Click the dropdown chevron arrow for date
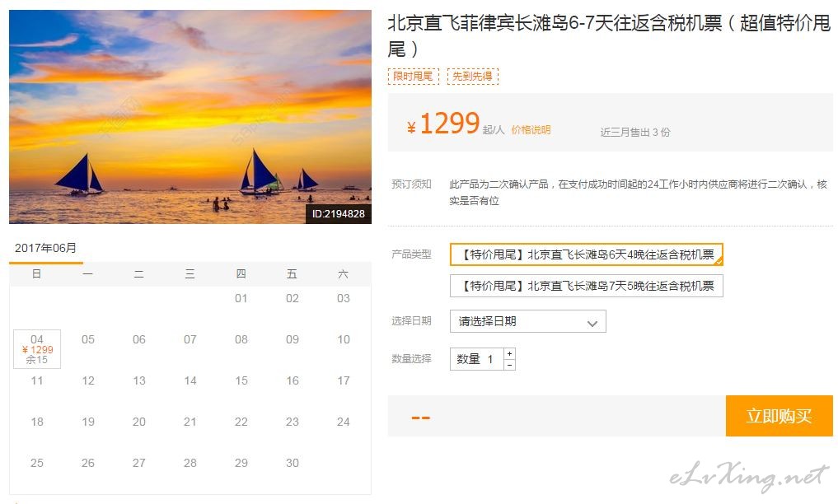Viewport: 838px width, 504px height. (x=592, y=323)
